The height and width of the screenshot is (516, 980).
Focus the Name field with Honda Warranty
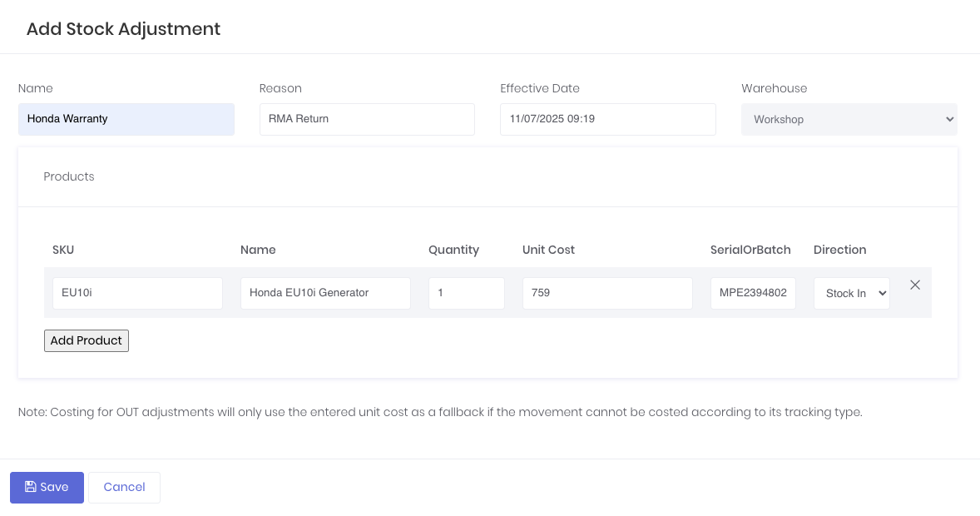point(126,119)
